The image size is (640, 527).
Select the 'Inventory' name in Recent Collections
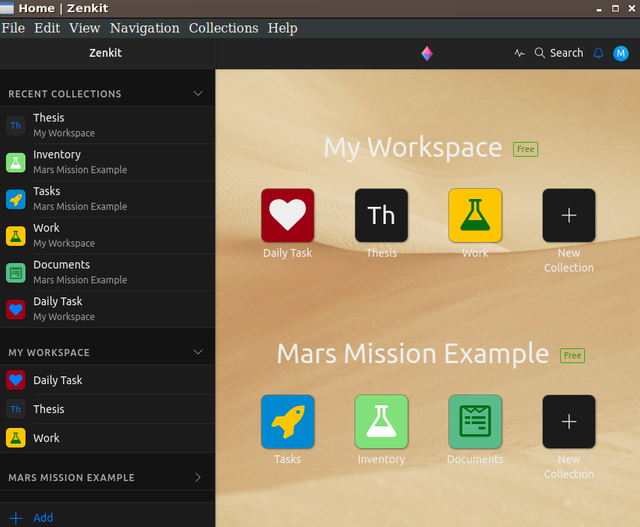pyautogui.click(x=57, y=154)
